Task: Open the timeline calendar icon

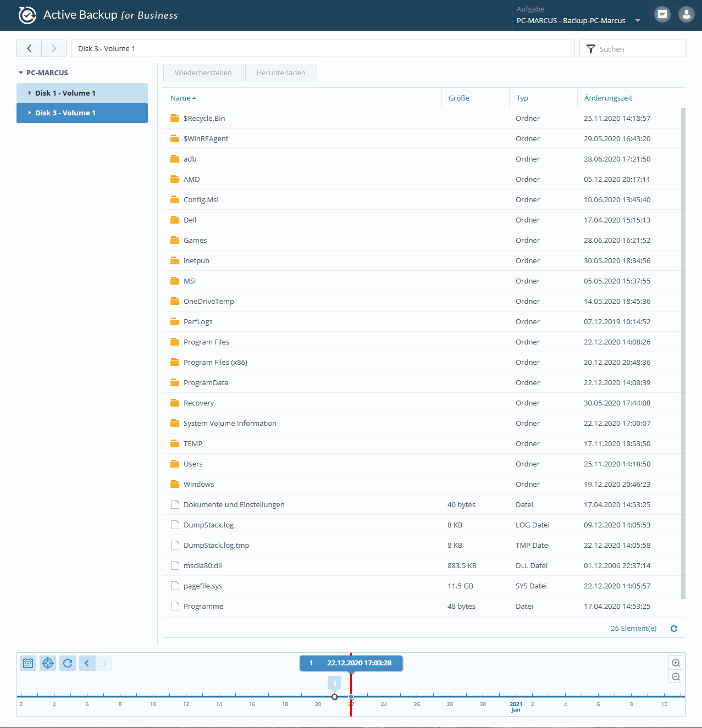Action: coord(28,663)
